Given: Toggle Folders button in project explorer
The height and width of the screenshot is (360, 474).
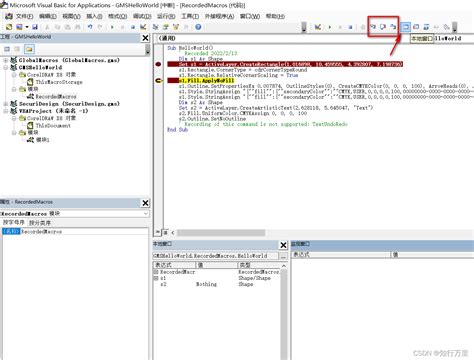Looking at the screenshot, I should coord(29,49).
